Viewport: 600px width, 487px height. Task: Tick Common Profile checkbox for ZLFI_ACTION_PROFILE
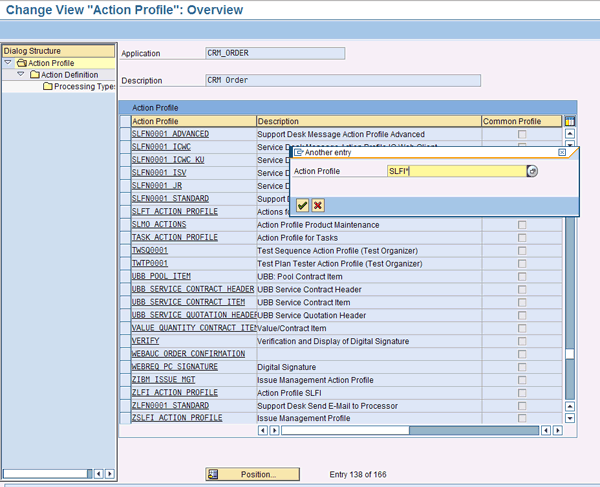pyautogui.click(x=522, y=393)
